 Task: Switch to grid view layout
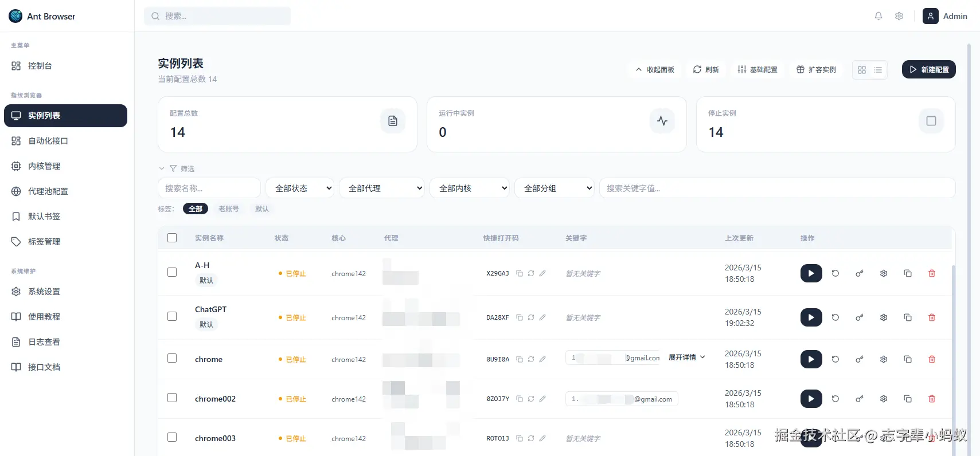click(x=862, y=70)
